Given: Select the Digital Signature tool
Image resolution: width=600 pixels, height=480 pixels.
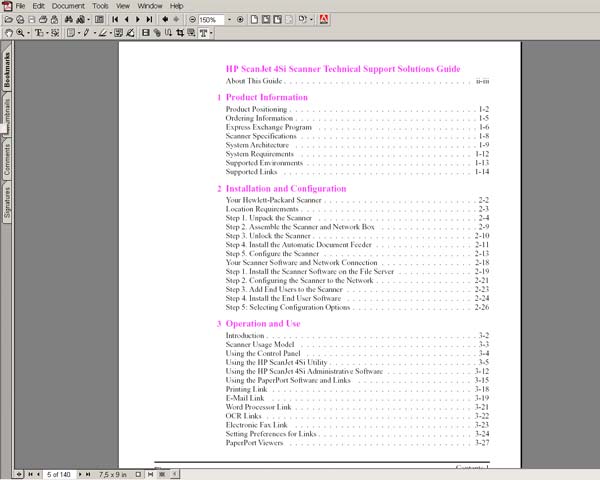Looking at the screenshot, I should click(x=130, y=33).
